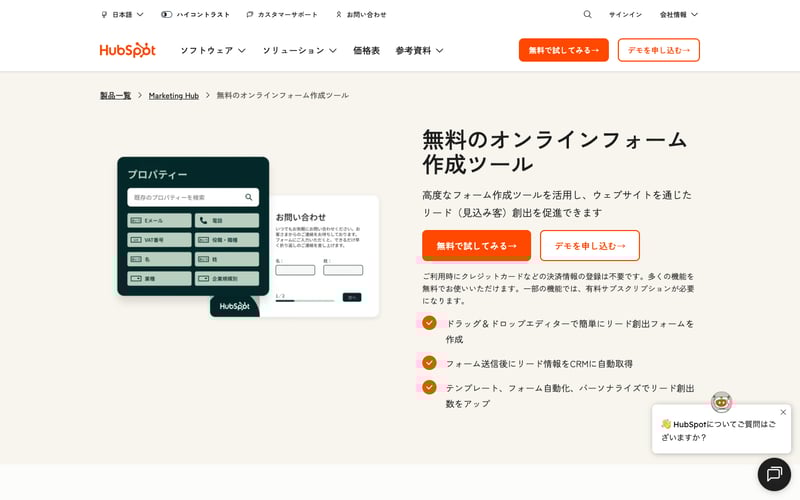Open the 参考資料 menu
The image size is (800, 500).
(419, 51)
